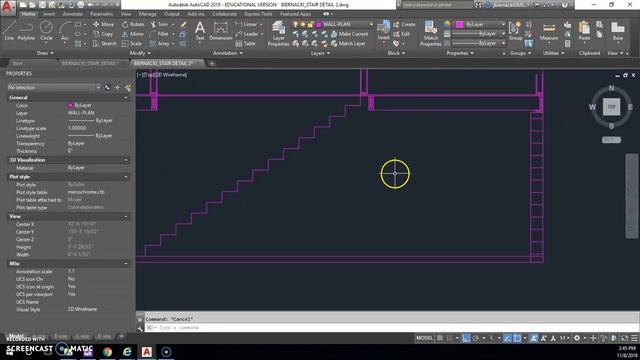This screenshot has width=640, height=360.
Task: Open the Annotate ribbon tab
Action: point(72,14)
